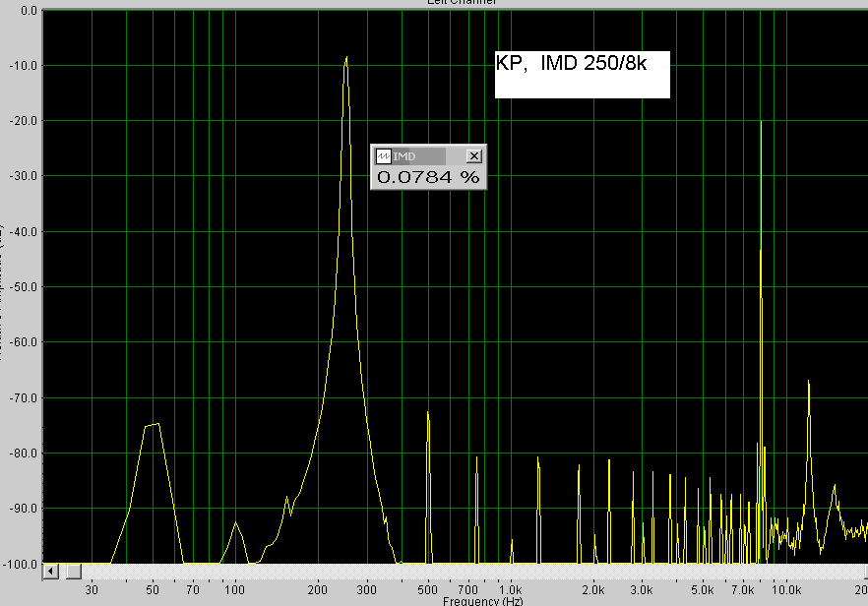Click the IMD window waveform icon
The width and height of the screenshot is (868, 606).
click(x=384, y=156)
